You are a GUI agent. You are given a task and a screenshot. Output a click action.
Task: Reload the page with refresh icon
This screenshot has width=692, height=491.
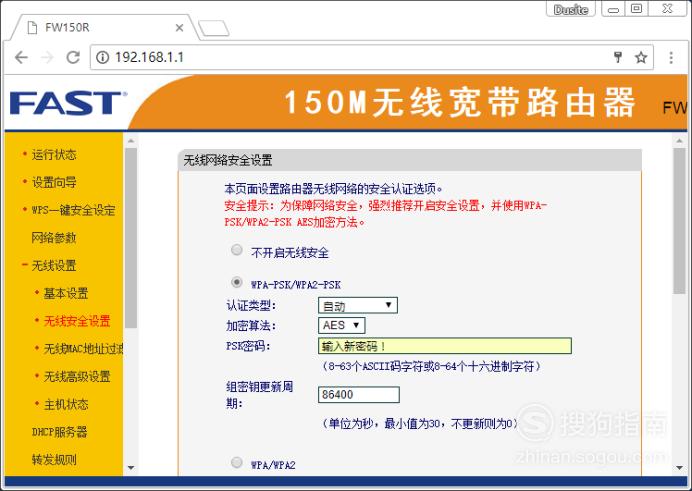point(73,57)
